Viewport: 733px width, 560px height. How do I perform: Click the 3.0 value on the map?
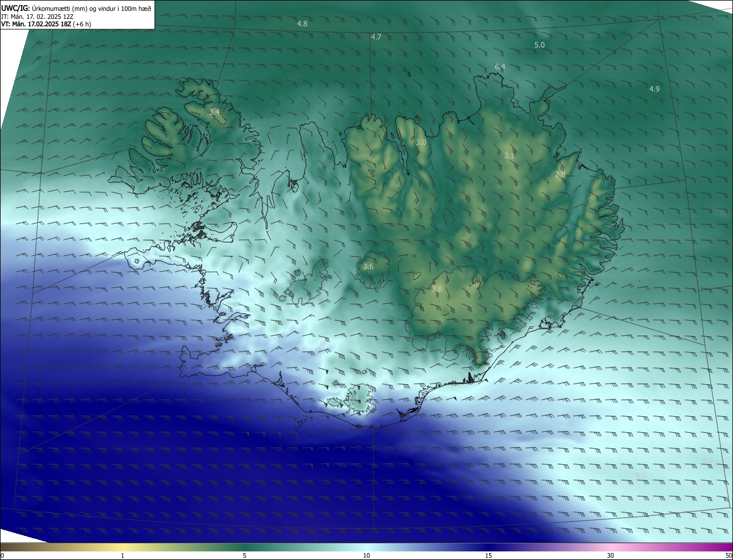tap(421, 142)
